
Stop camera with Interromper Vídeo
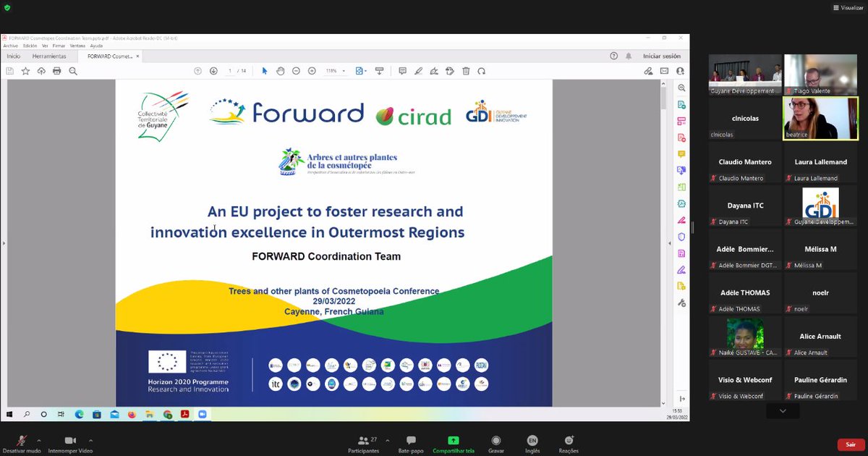tap(70, 443)
